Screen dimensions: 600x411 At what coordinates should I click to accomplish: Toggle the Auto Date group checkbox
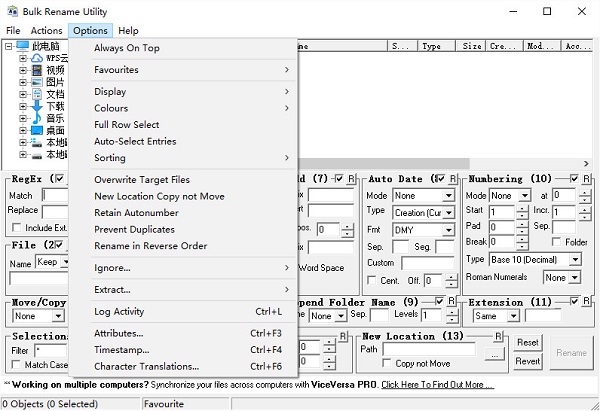coord(440,179)
